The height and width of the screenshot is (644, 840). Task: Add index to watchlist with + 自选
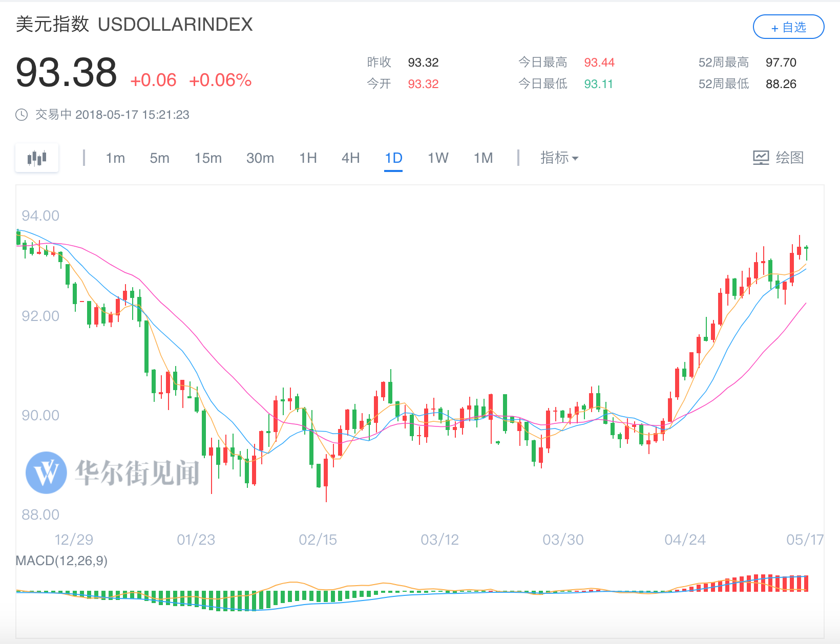[788, 27]
